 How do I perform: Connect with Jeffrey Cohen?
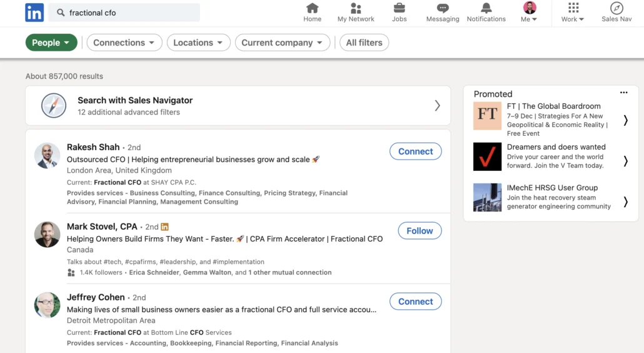pyautogui.click(x=416, y=301)
